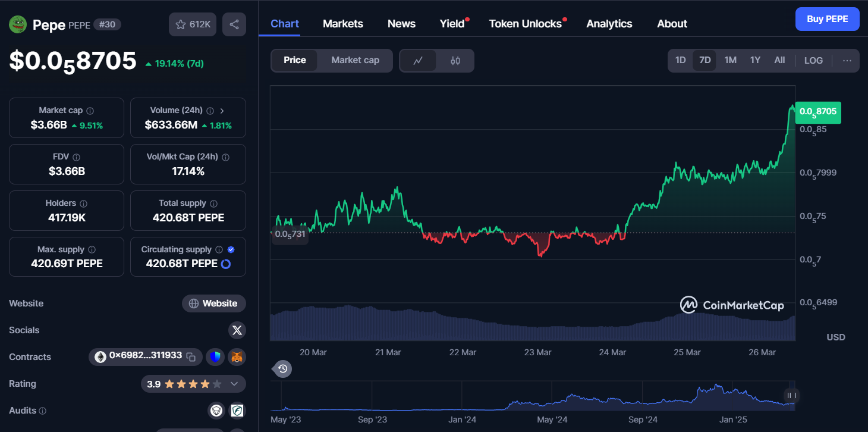This screenshot has width=868, height=432.
Task: Open the share icon button
Action: pyautogui.click(x=234, y=24)
